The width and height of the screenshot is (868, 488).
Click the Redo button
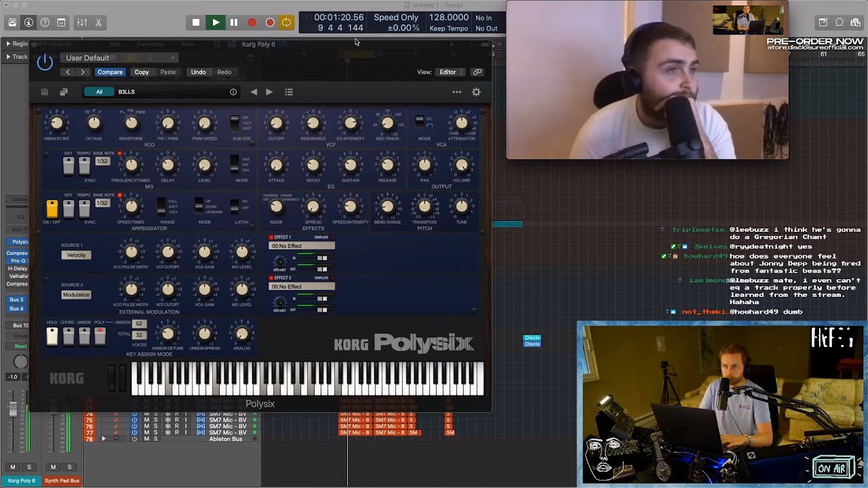(224, 72)
